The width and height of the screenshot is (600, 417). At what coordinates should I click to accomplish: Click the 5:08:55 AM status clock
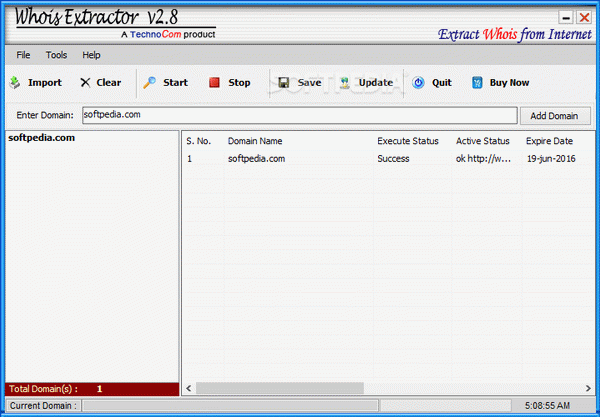547,406
